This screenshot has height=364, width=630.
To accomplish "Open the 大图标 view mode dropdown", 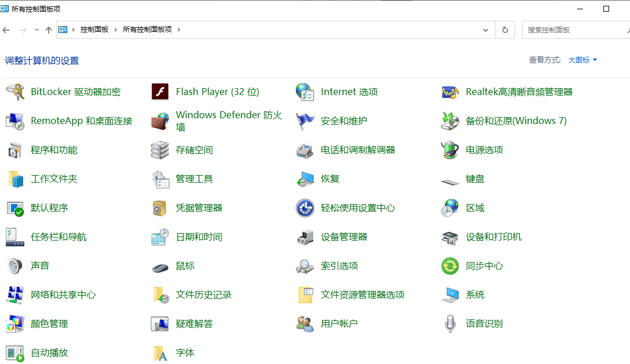I will (x=582, y=60).
